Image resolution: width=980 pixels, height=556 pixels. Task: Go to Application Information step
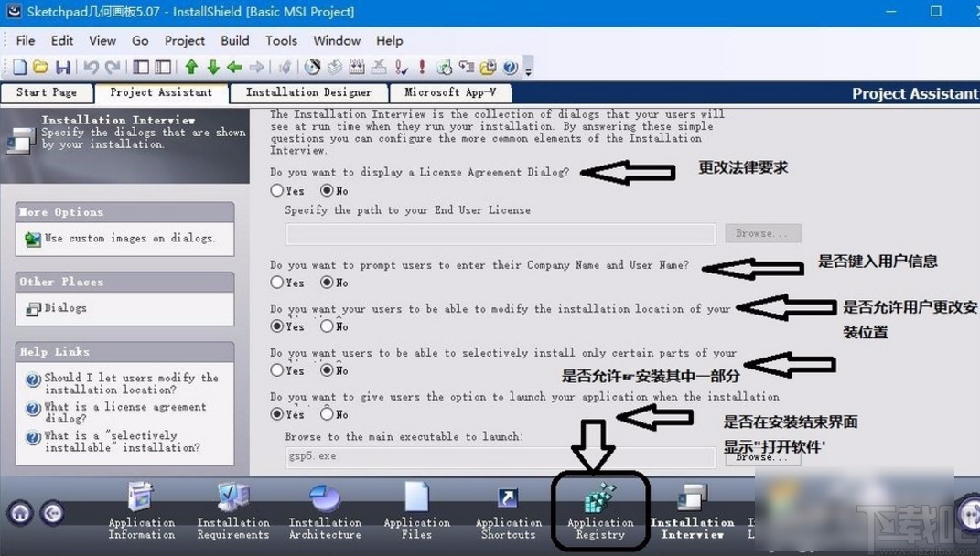141,509
